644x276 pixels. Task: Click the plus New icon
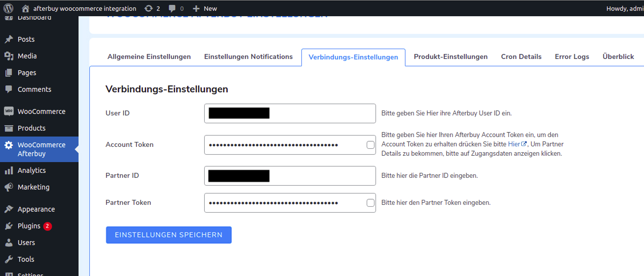pyautogui.click(x=196, y=8)
